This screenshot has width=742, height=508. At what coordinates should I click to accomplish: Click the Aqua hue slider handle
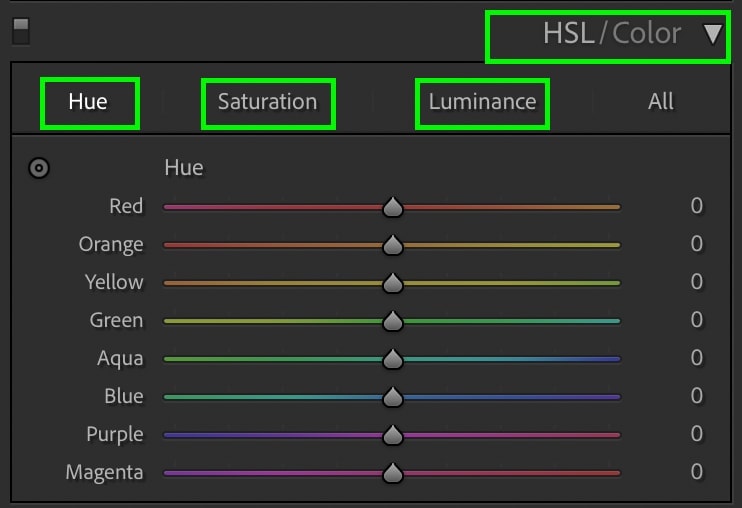[x=392, y=359]
